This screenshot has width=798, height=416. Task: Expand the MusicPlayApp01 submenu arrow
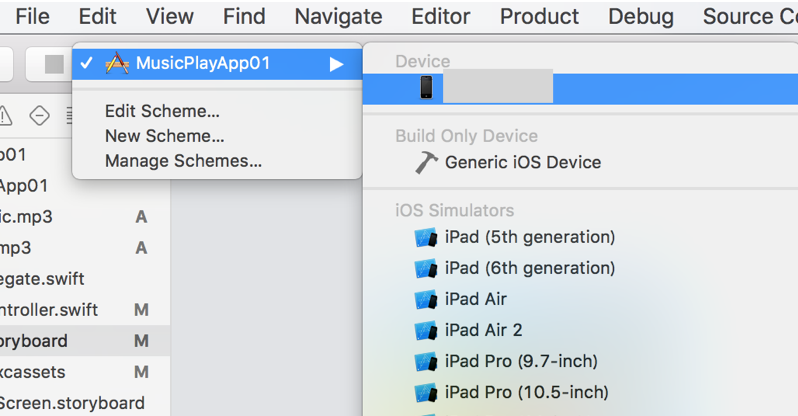coord(337,64)
